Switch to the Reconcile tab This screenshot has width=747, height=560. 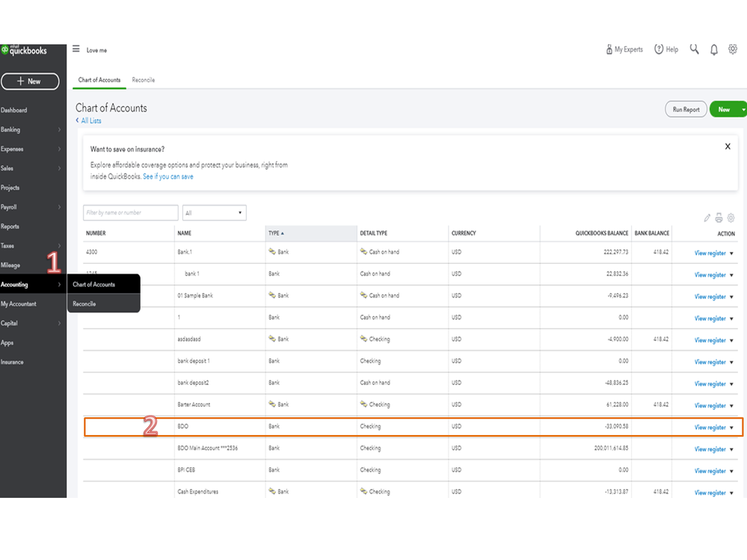144,80
